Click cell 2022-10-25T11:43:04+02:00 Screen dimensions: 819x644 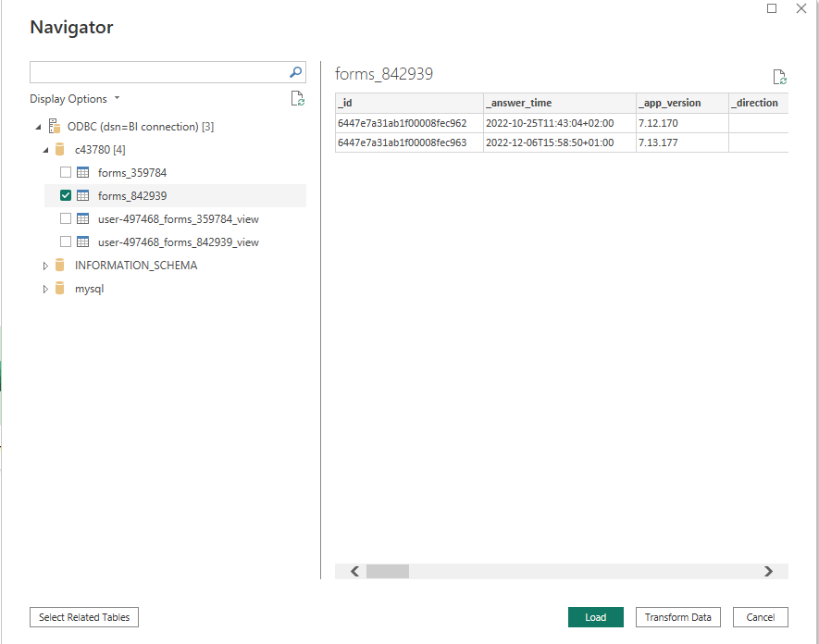(x=559, y=123)
